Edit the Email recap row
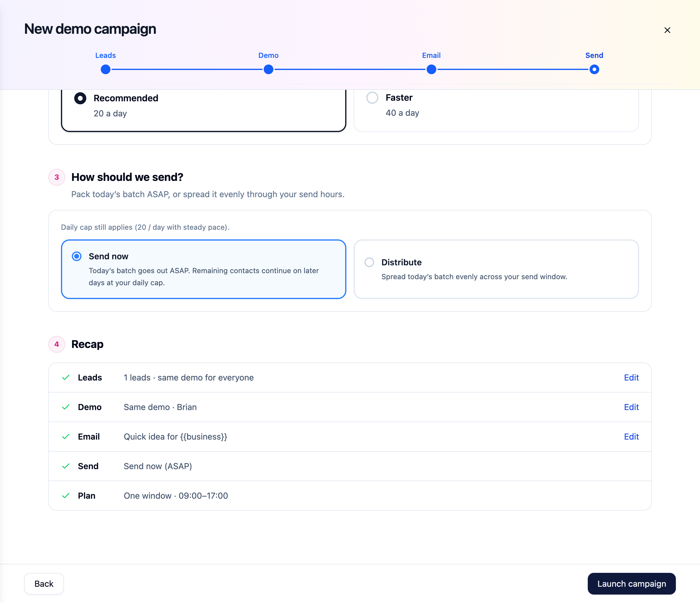The image size is (700, 603). click(x=631, y=437)
